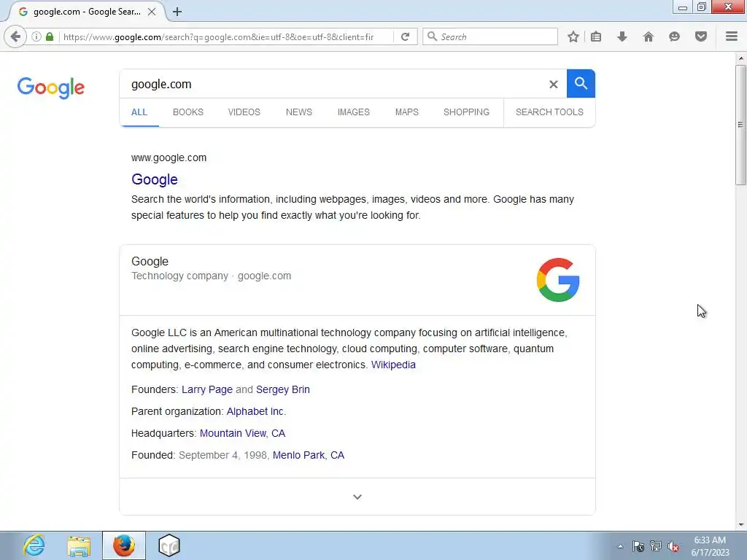Image resolution: width=747 pixels, height=560 pixels.
Task: Open the network tray icon
Action: coord(656,546)
